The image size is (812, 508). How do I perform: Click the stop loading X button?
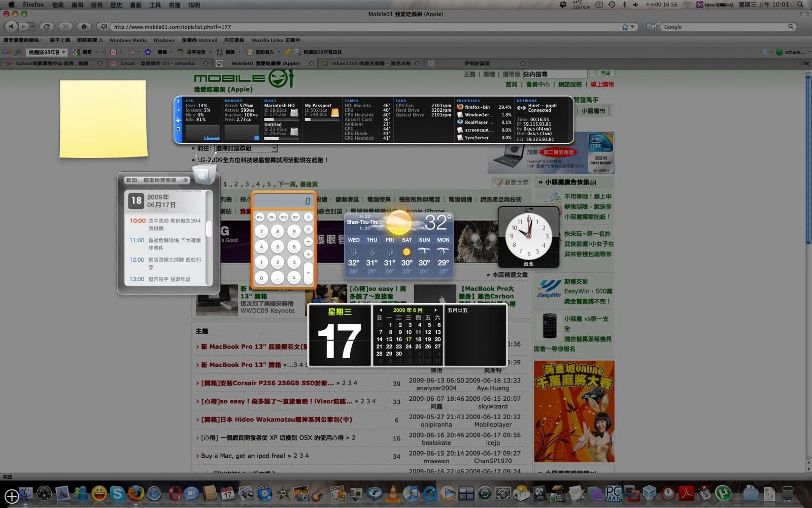[65, 26]
